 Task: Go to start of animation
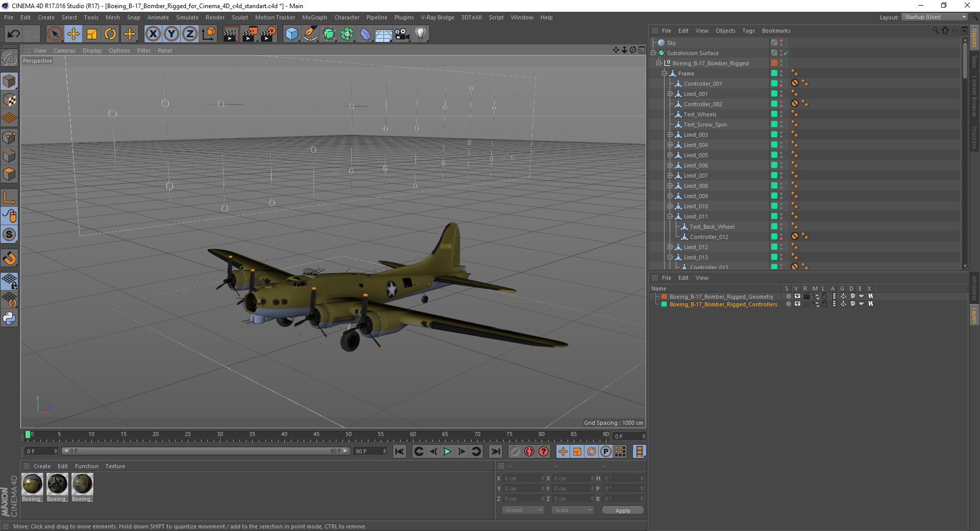400,451
